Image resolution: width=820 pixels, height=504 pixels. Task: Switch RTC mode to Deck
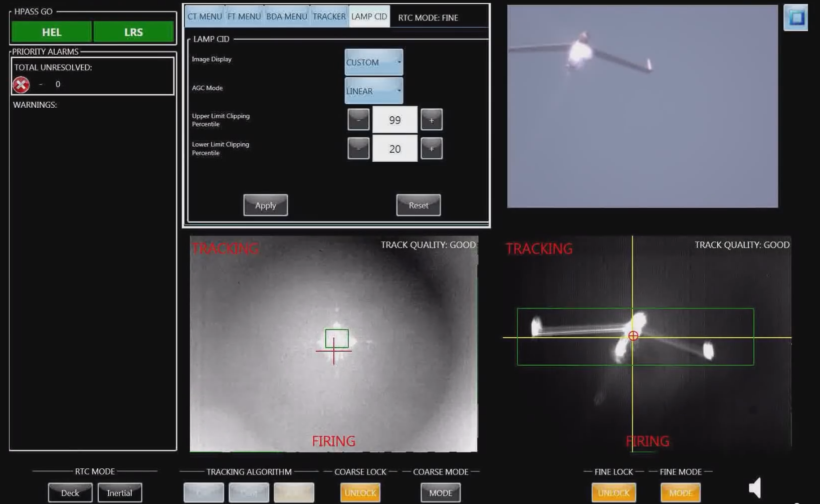click(70, 492)
